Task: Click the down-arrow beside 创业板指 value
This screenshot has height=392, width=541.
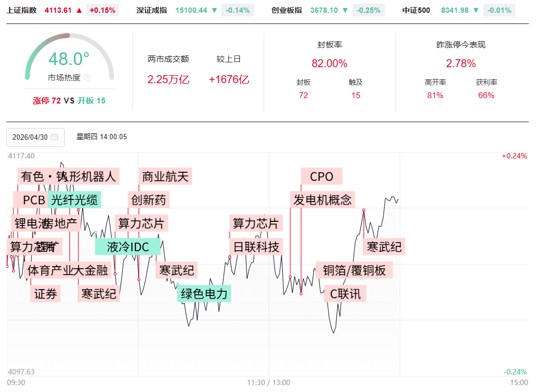Action: [x=345, y=10]
